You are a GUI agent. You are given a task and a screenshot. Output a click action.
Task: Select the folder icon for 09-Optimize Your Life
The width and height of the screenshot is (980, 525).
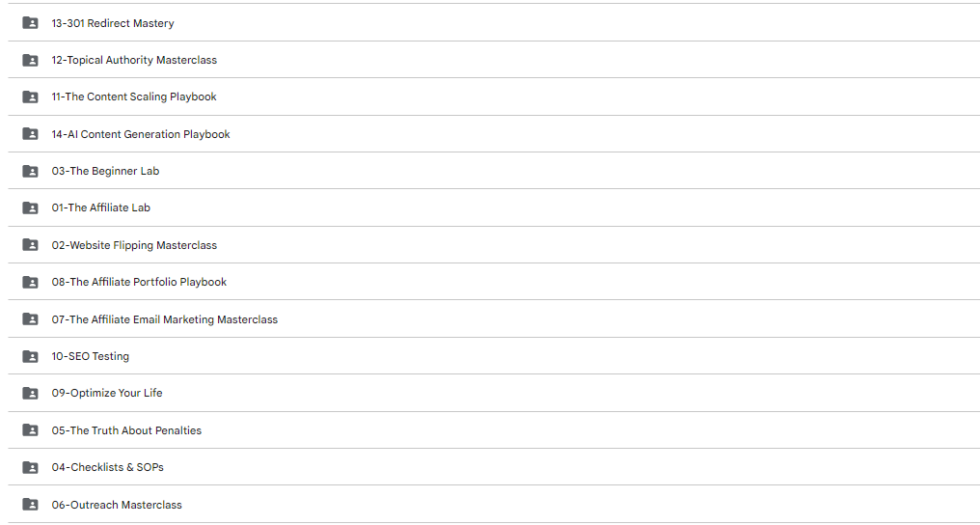pos(30,393)
